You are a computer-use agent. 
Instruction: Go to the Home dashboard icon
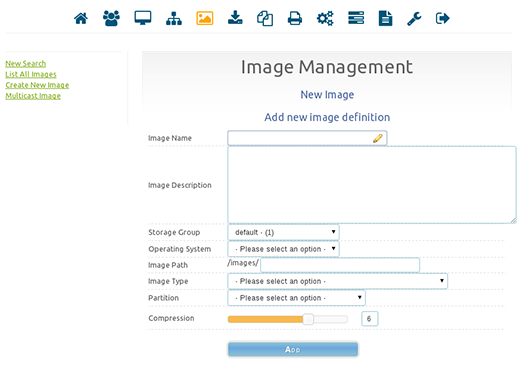[x=81, y=18]
